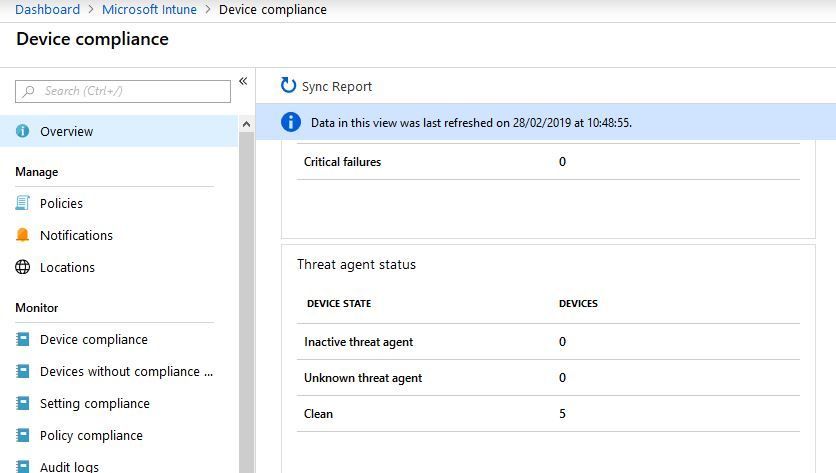Image resolution: width=836 pixels, height=473 pixels.
Task: Click the Overview info icon in sidebar
Action: [22, 131]
